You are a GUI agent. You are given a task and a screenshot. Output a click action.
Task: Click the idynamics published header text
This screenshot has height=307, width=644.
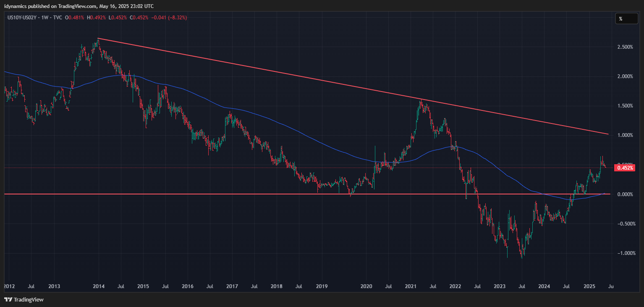pos(79,6)
